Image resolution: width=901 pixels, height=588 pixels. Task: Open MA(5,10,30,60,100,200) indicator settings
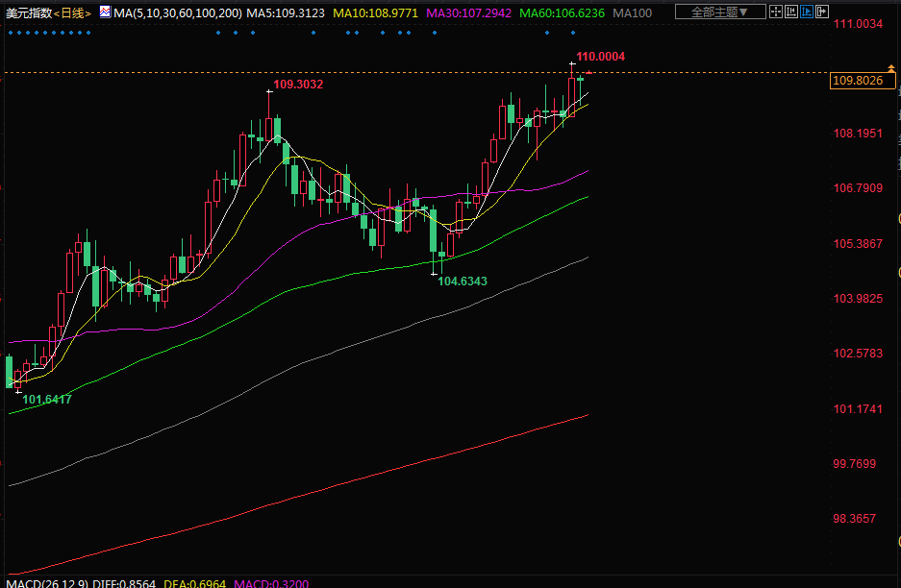tap(176, 13)
